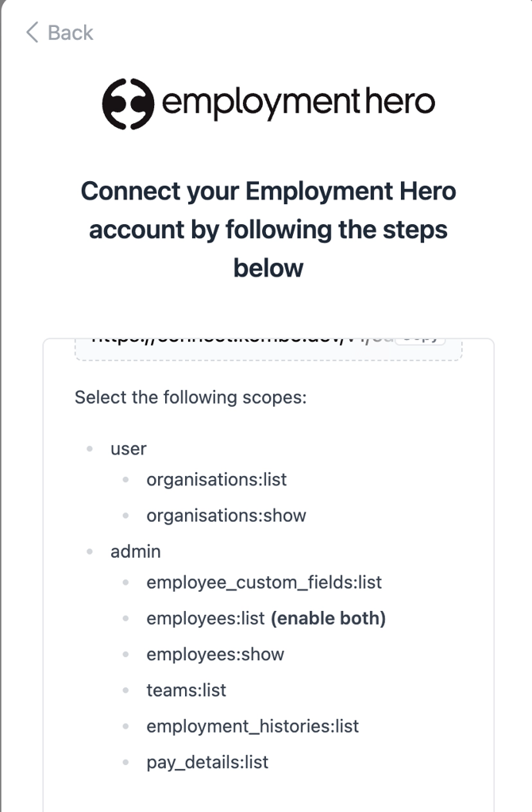Click the Employment Hero circular logo icon
This screenshot has height=812, width=532.
[128, 103]
